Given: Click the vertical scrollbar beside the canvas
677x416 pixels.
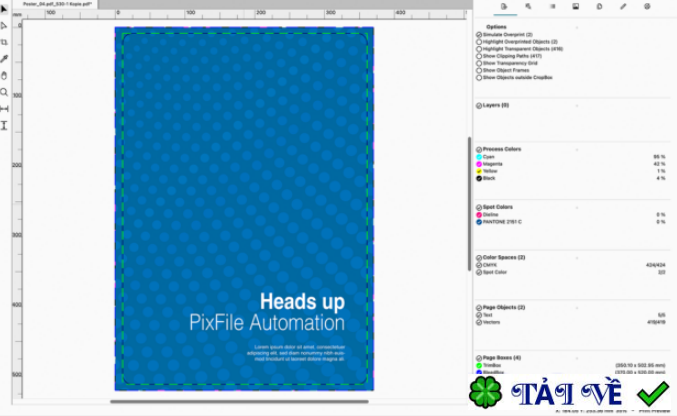Looking at the screenshot, I should tap(469, 204).
